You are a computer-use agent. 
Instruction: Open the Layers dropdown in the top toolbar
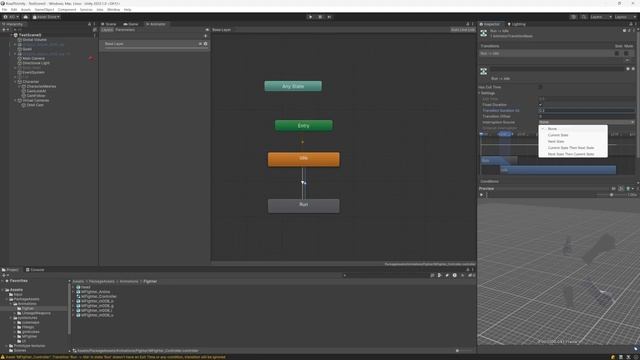(601, 17)
